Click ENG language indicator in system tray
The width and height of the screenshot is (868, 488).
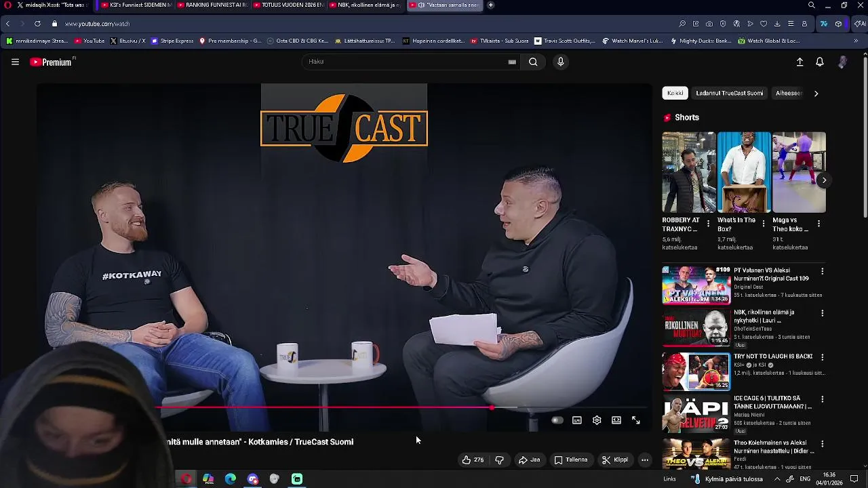(x=805, y=479)
